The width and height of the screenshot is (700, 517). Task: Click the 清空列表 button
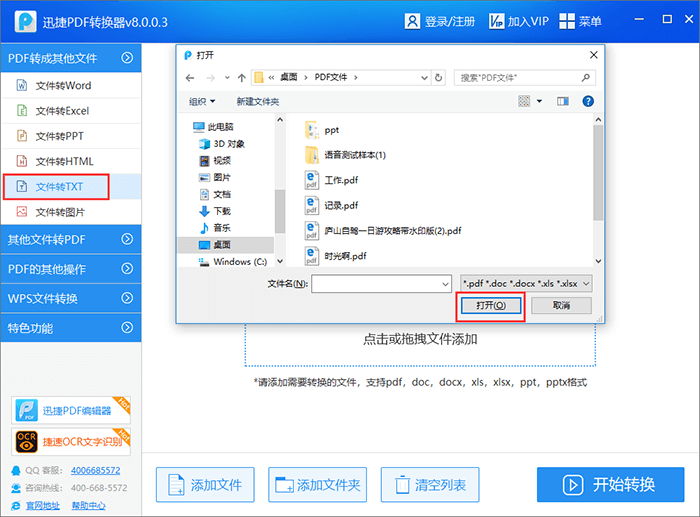[x=430, y=484]
